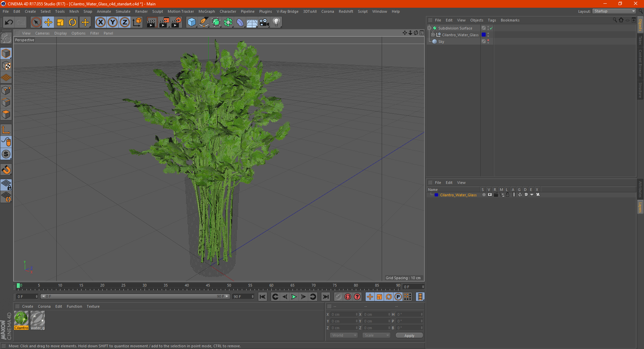Add a Camera object

[264, 22]
